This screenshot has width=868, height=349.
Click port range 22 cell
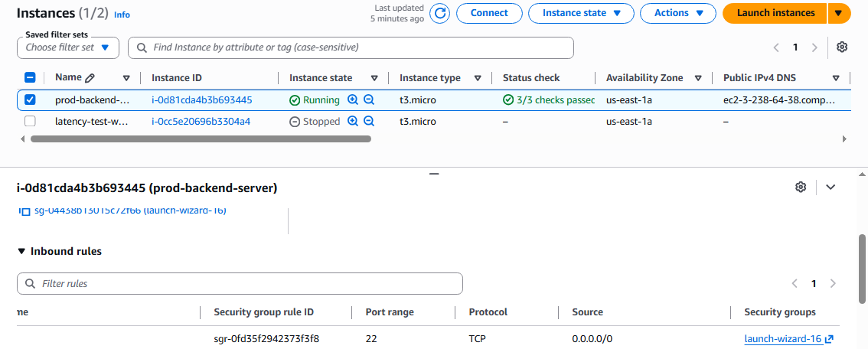371,339
